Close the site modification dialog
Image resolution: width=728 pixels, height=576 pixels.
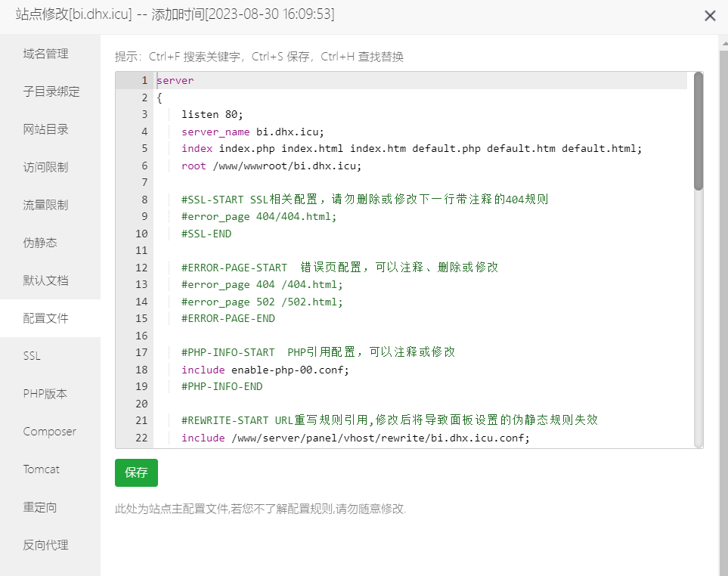point(709,16)
